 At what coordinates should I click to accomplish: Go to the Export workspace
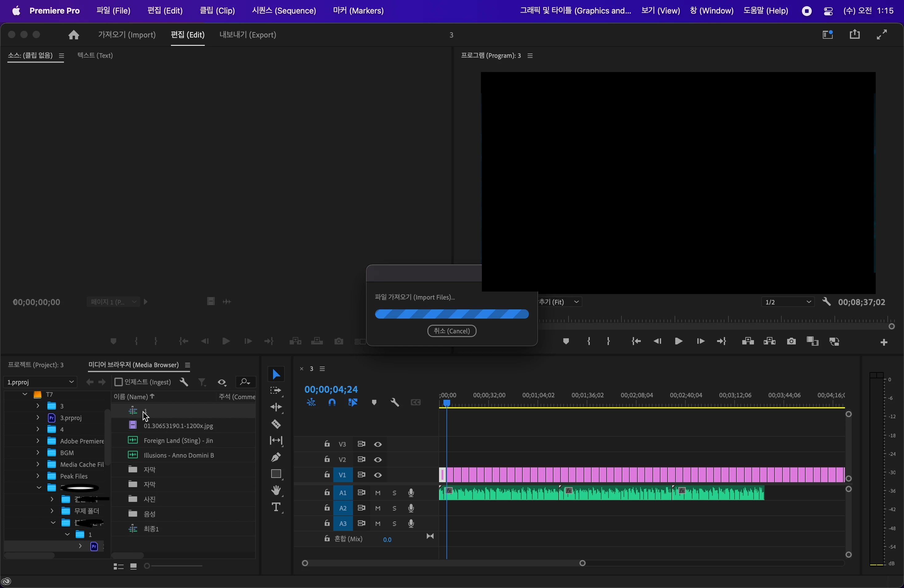click(x=248, y=35)
